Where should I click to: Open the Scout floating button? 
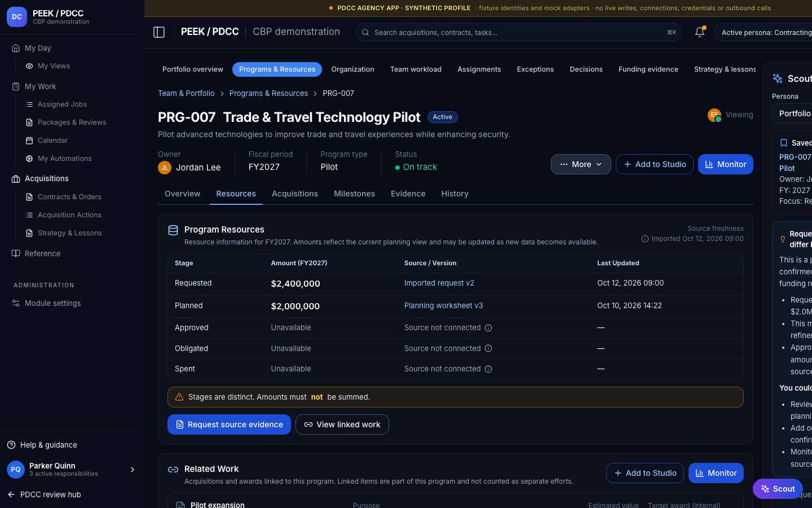point(778,489)
